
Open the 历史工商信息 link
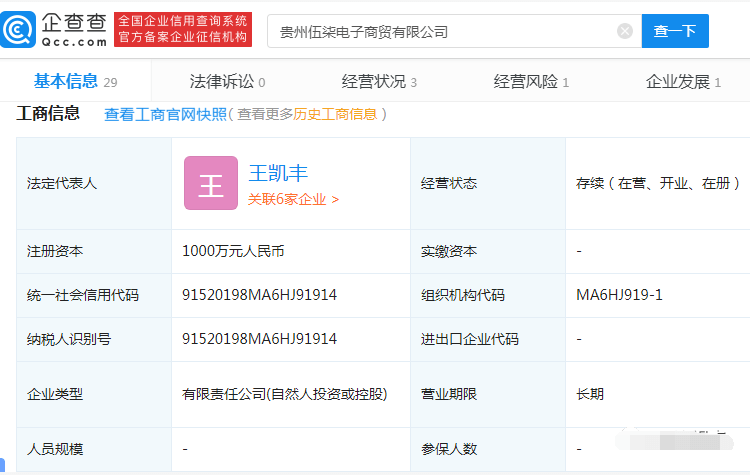(336, 114)
